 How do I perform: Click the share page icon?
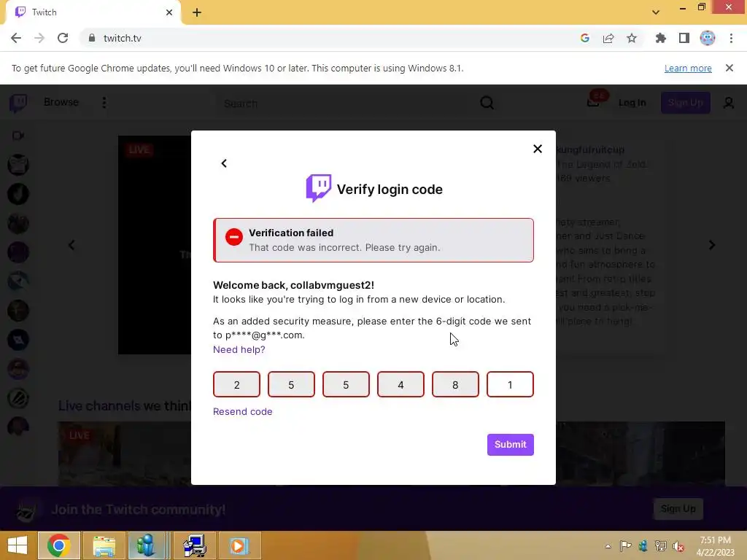pos(608,38)
